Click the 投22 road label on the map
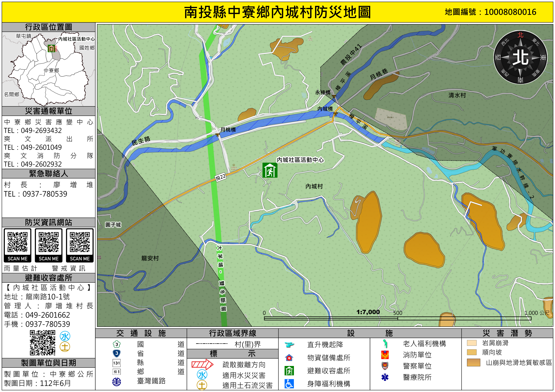The width and height of the screenshot is (555, 392). (x=221, y=178)
